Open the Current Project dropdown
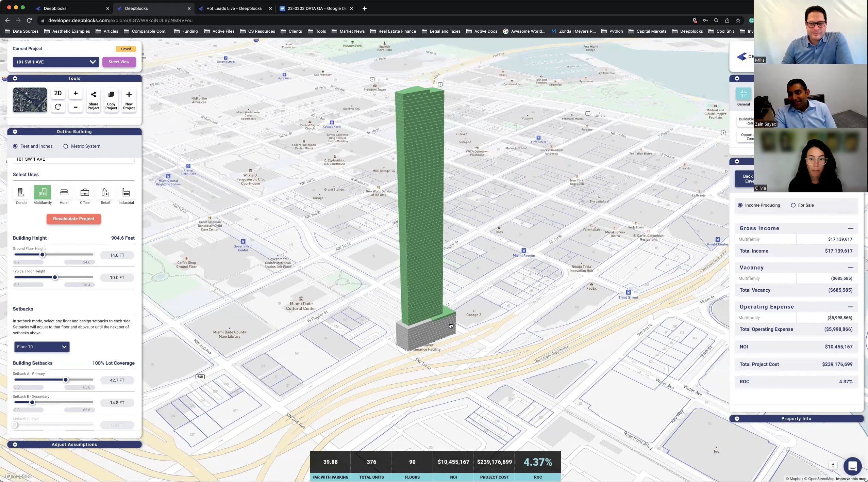868x482 pixels. coord(56,62)
